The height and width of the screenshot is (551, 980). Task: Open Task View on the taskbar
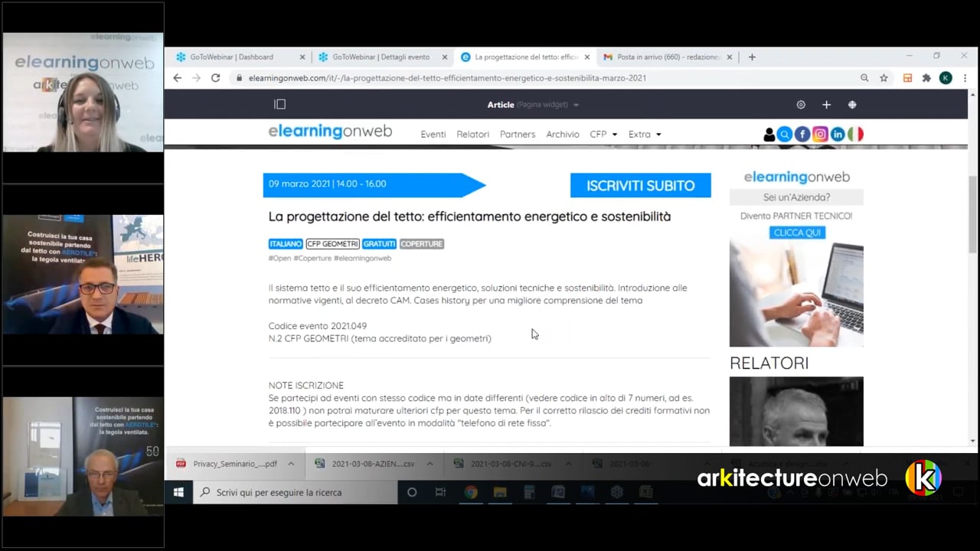pyautogui.click(x=440, y=492)
